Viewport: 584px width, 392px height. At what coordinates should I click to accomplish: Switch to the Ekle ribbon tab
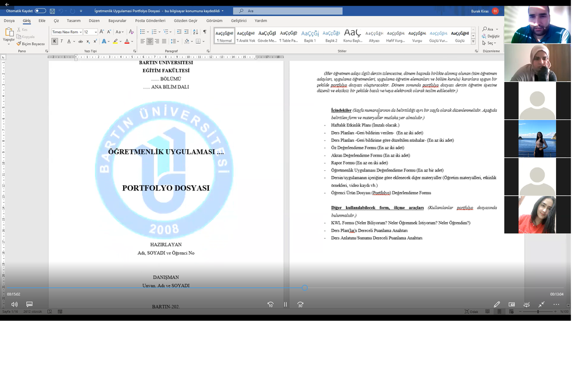click(42, 21)
